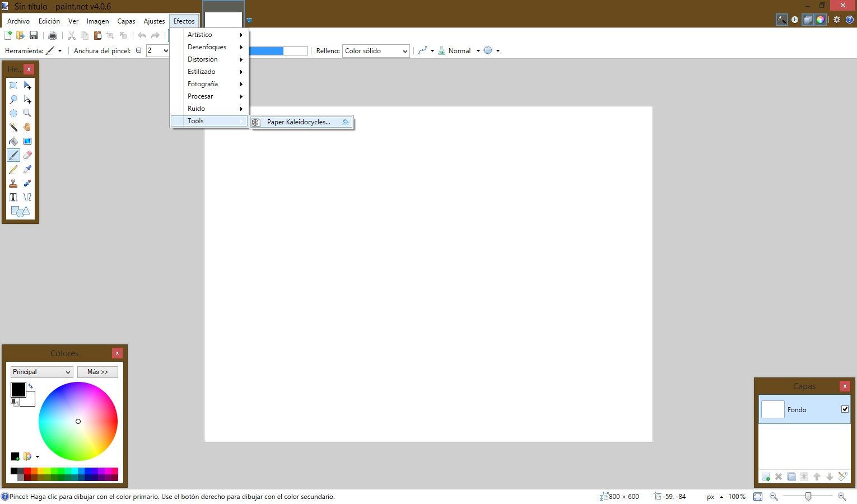Click the Open file toolbar icon
857x504 pixels.
click(x=21, y=36)
